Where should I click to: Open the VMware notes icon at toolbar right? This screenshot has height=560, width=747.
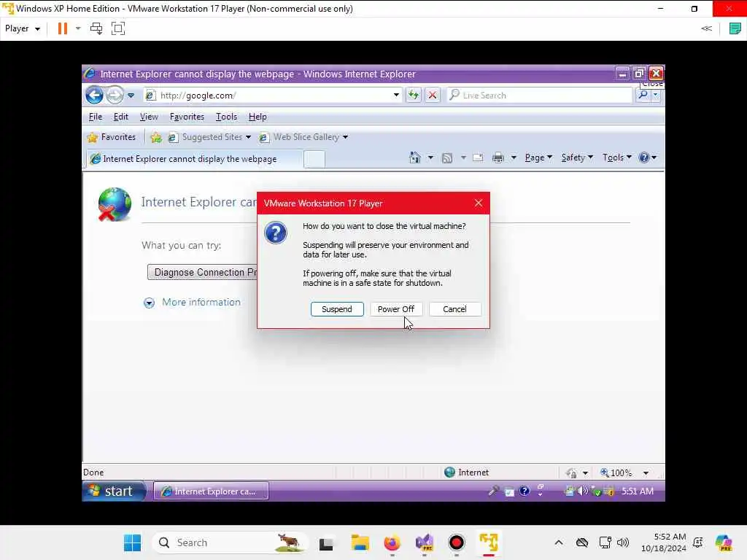735,28
